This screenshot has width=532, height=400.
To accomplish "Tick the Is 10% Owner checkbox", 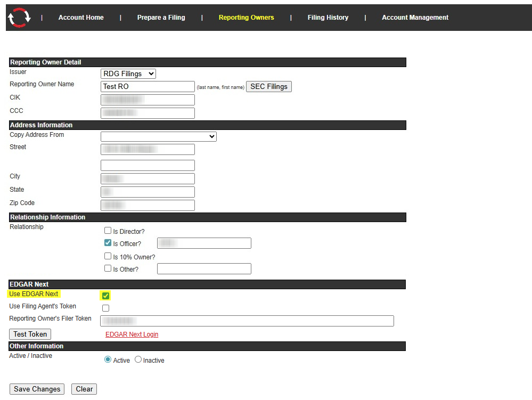I will coord(108,256).
